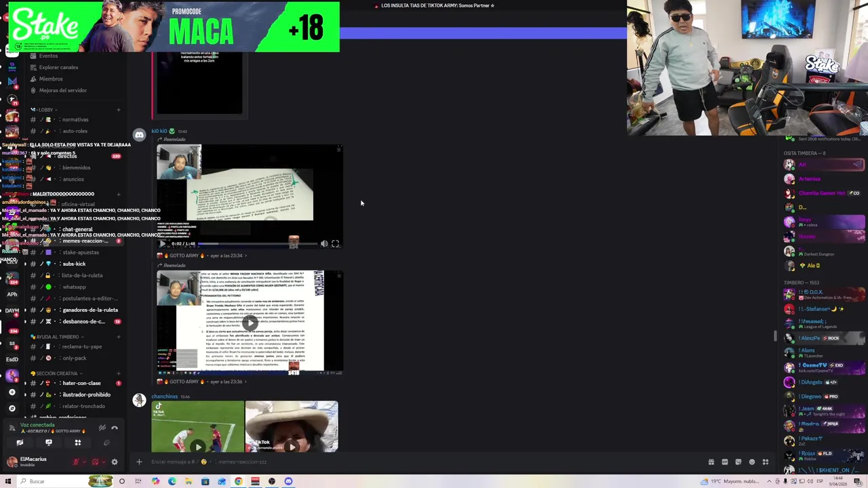Seek on the first video progress bar
The height and width of the screenshot is (488, 868).
click(x=258, y=243)
